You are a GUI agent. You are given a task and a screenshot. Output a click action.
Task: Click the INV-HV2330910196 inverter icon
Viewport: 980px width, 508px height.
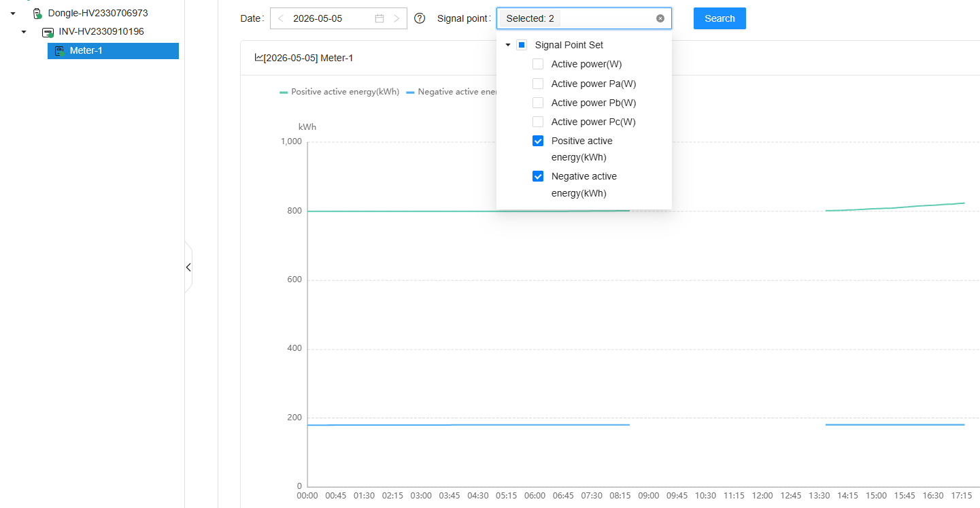coord(48,32)
